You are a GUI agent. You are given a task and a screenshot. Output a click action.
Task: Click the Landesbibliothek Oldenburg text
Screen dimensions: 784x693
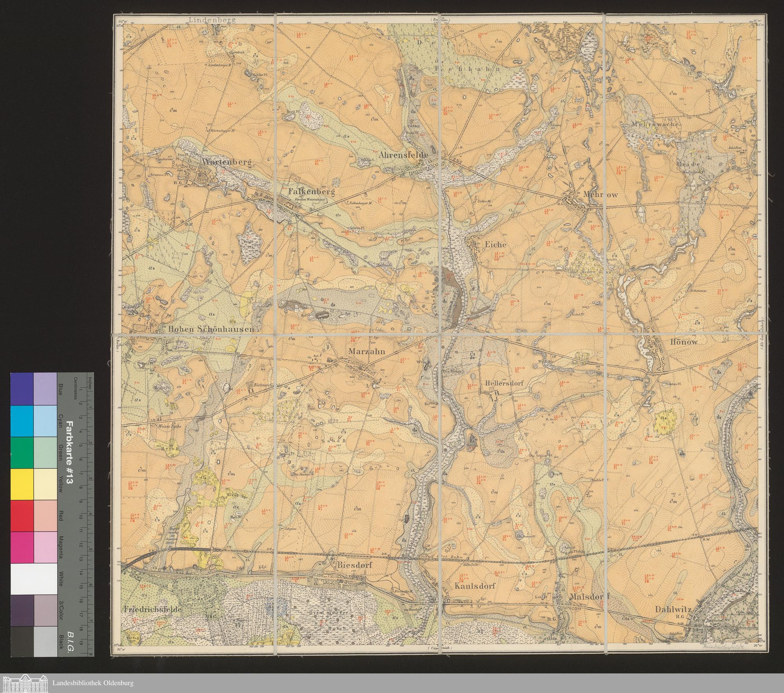pyautogui.click(x=93, y=683)
